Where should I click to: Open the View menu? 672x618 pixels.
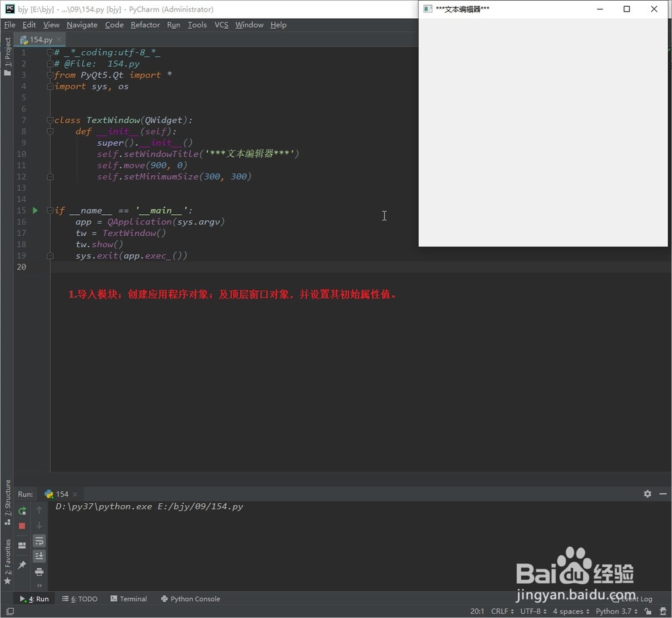pos(51,25)
